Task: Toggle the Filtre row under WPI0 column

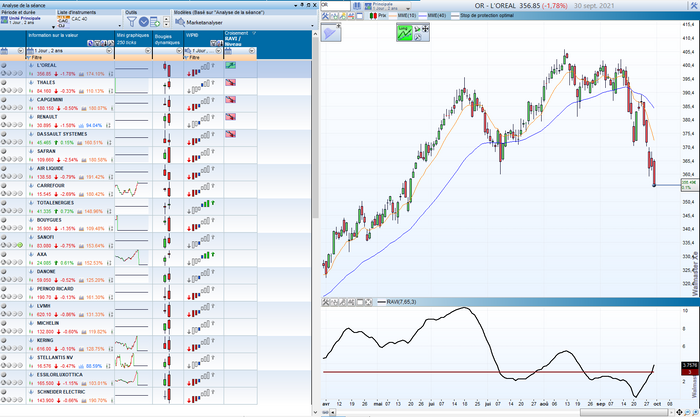Action: point(204,58)
